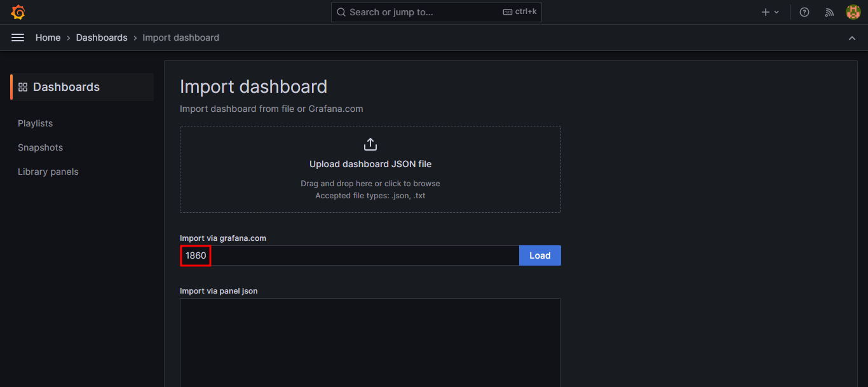
Task: Open Playlists from the sidebar
Action: click(x=35, y=123)
